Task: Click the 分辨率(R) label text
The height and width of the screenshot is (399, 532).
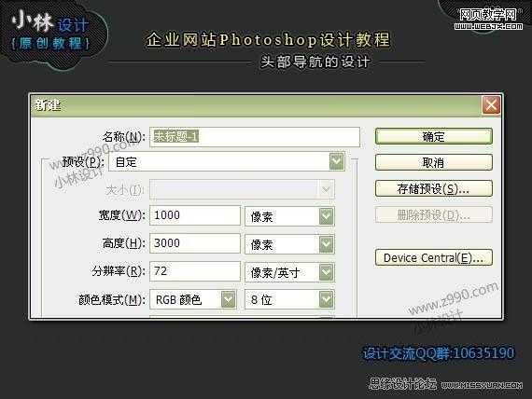Action: tap(119, 271)
